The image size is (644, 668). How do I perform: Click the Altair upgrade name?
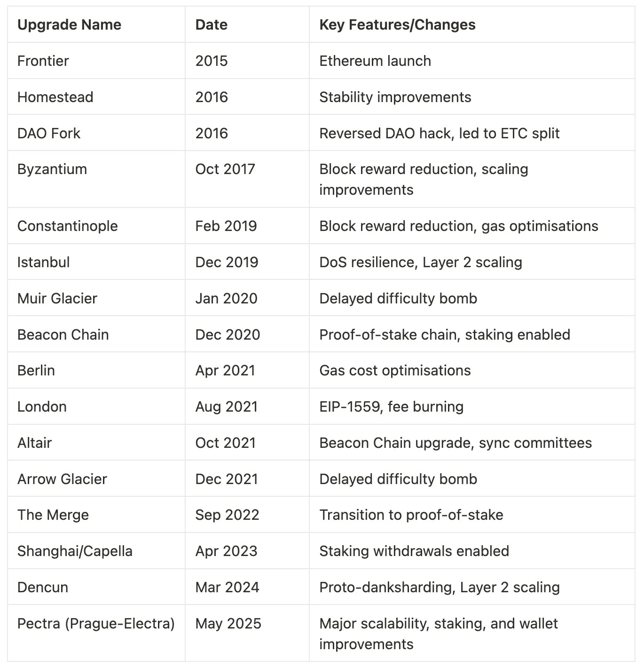click(x=35, y=443)
